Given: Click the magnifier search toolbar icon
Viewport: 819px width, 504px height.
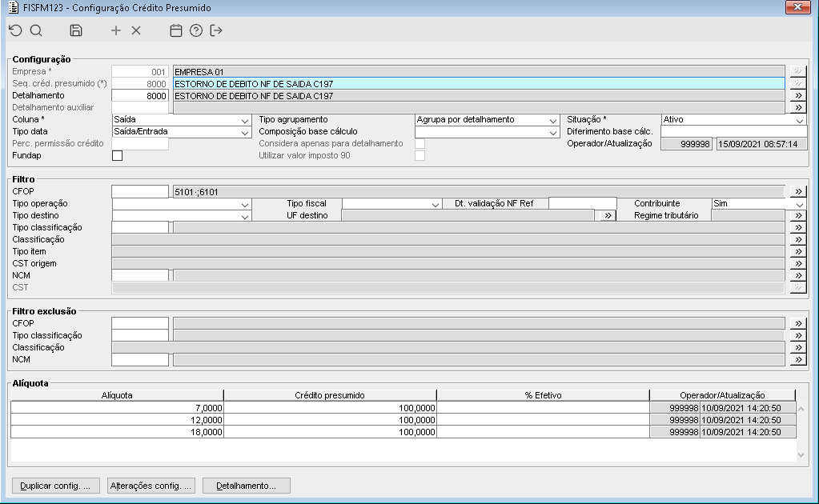Looking at the screenshot, I should [36, 30].
